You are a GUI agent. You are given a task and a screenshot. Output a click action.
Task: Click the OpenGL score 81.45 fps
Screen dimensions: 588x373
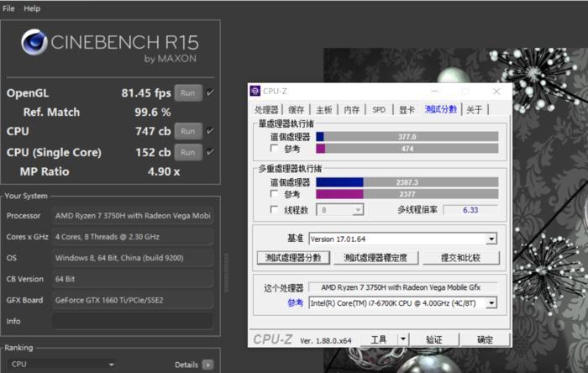pos(146,93)
